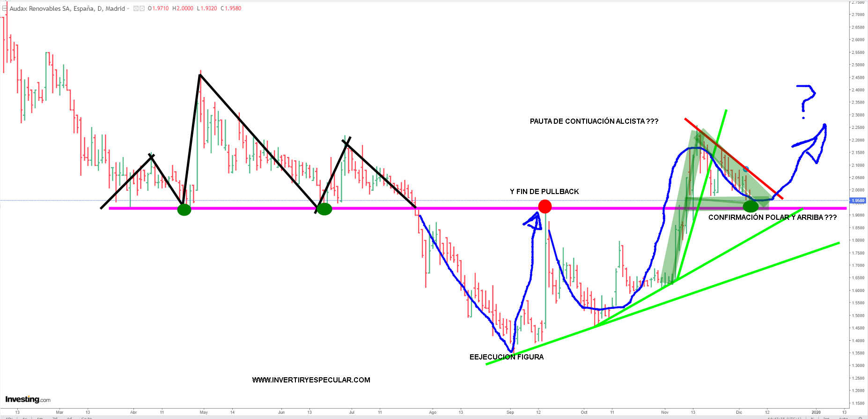Select the 'EEJECUCION FIGURA' text annotation
Screen dimensions: 868x419
coord(506,357)
